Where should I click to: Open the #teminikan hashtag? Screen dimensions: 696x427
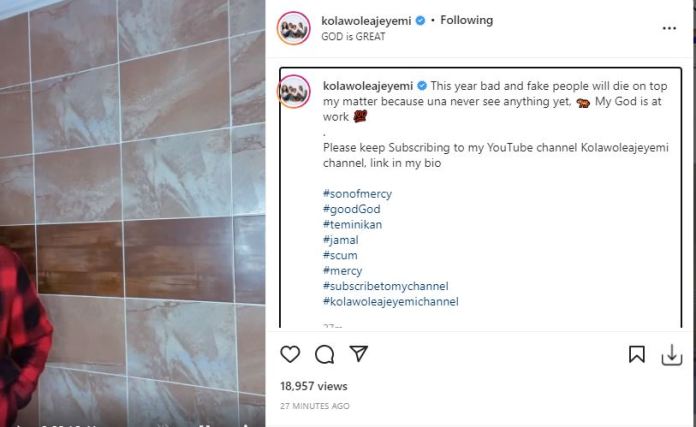click(x=353, y=225)
